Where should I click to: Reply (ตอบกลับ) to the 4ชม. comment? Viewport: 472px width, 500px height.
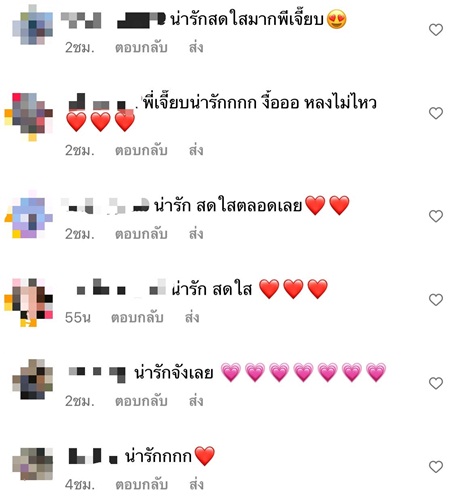[141, 485]
